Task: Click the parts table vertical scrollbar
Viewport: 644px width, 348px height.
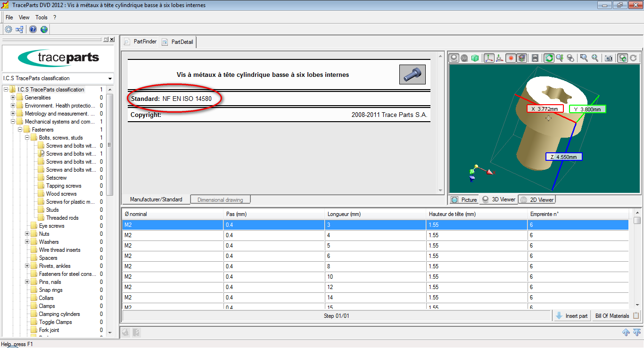Action: [x=637, y=258]
